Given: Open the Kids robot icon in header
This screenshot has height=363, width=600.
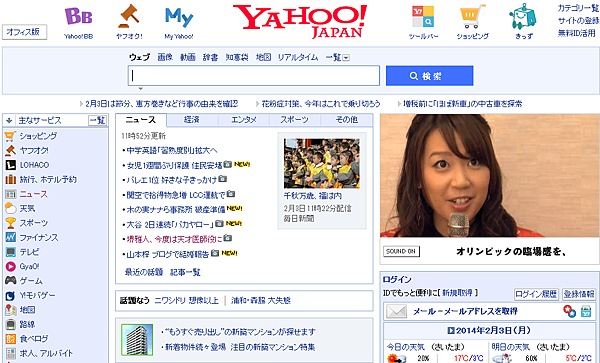Looking at the screenshot, I should [x=523, y=16].
